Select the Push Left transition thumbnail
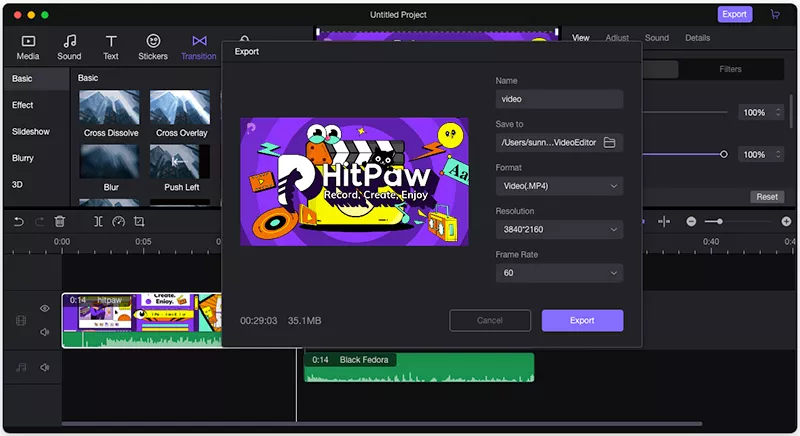Viewport: 800px width, 436px height. pyautogui.click(x=180, y=161)
